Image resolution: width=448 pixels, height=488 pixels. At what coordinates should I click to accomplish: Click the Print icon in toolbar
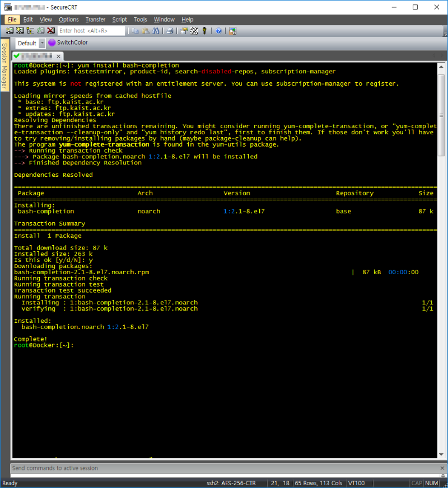coord(170,30)
